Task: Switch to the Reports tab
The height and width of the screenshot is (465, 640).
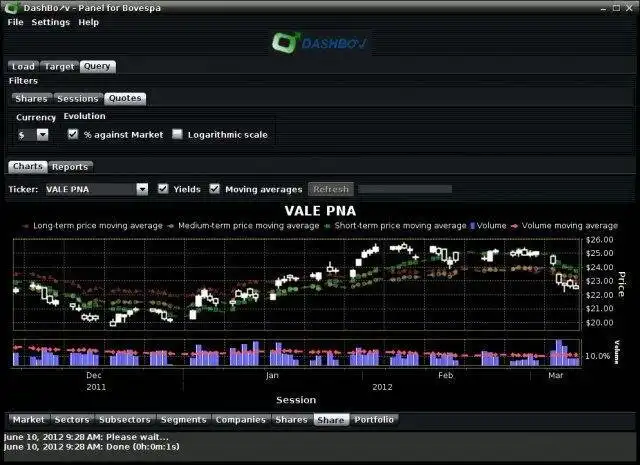Action: point(70,167)
